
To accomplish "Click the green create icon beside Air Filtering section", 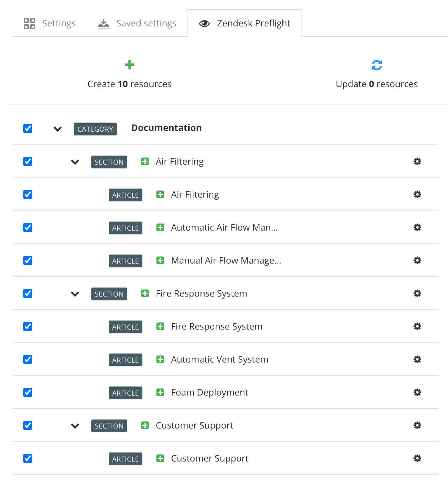I will pyautogui.click(x=145, y=161).
